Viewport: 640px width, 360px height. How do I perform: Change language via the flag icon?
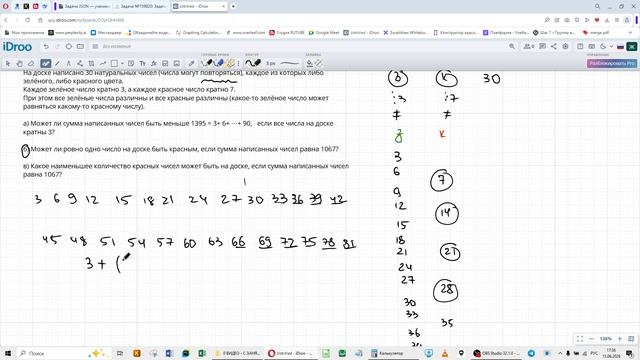click(x=620, y=47)
